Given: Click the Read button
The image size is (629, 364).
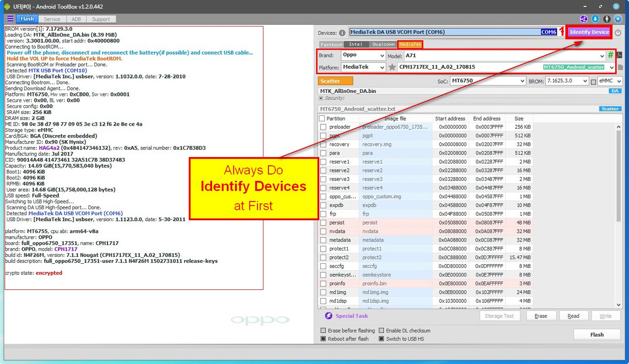Looking at the screenshot, I should 573,316.
